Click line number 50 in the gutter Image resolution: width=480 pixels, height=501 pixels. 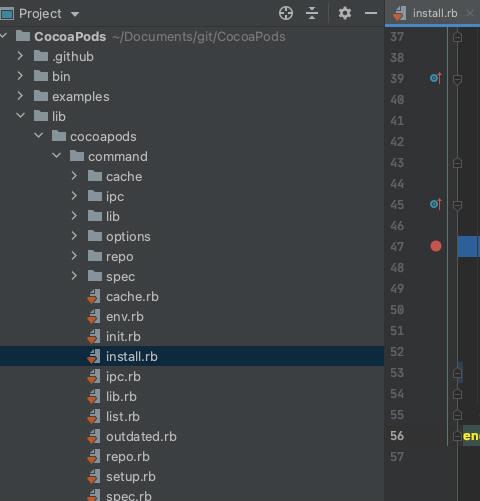click(397, 310)
